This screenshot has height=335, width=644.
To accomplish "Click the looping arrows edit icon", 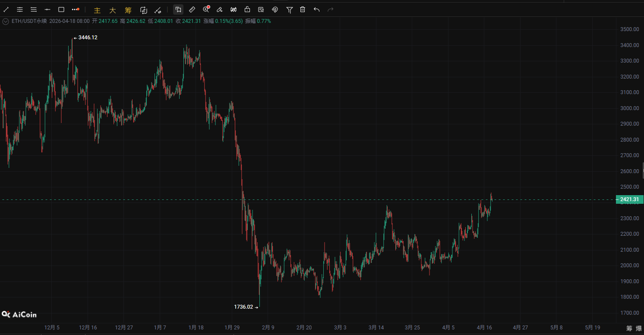I will coord(144,10).
